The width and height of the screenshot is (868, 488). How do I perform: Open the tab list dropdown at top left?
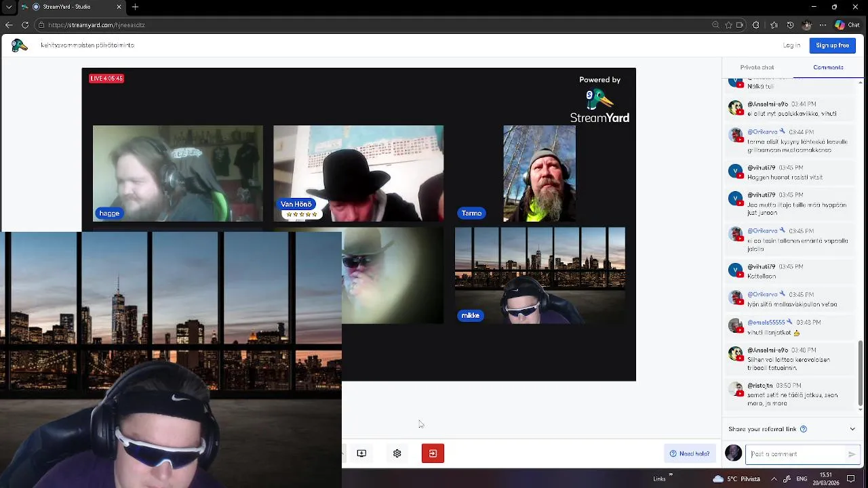9,7
